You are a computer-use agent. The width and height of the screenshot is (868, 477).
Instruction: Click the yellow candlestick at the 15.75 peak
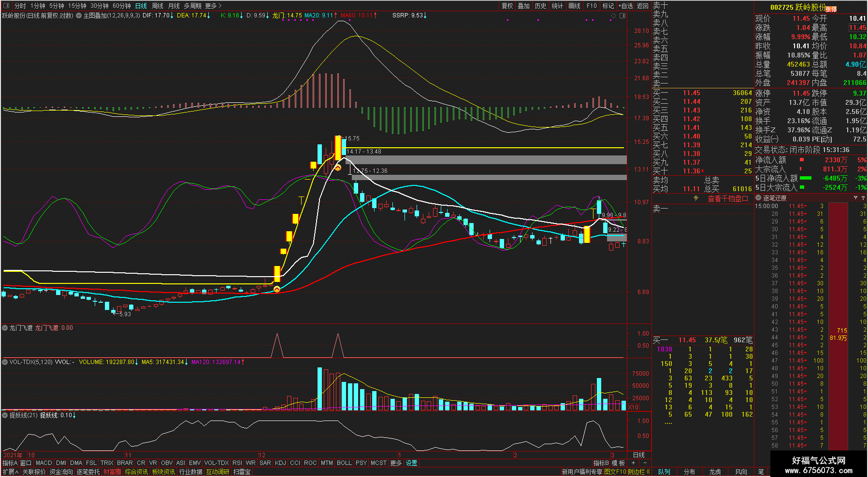click(x=338, y=148)
